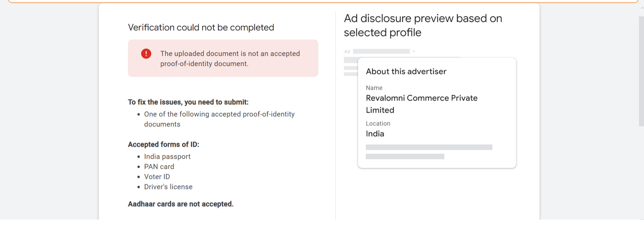This screenshot has width=644, height=225.
Task: Select the "PAN card" list item
Action: tap(159, 167)
